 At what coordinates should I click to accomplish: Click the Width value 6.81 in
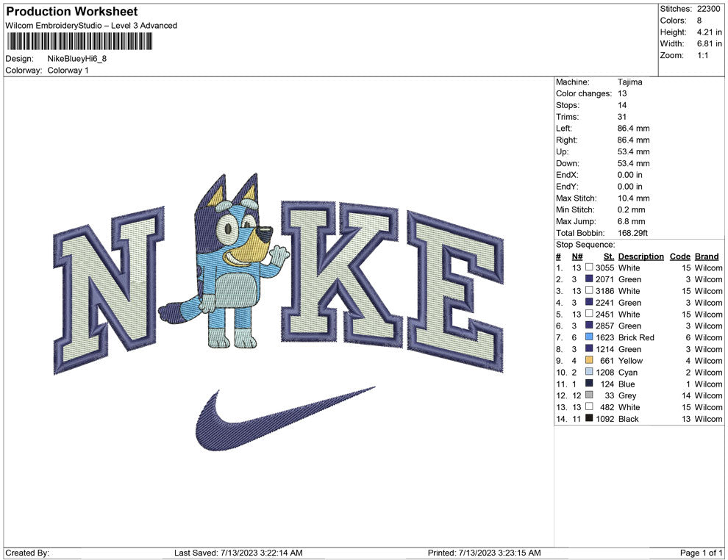pyautogui.click(x=709, y=43)
